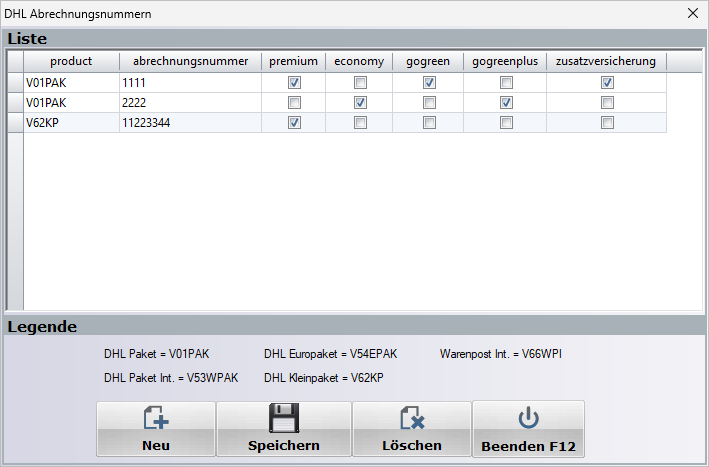Click the Speichern floppy disk icon

283,419
